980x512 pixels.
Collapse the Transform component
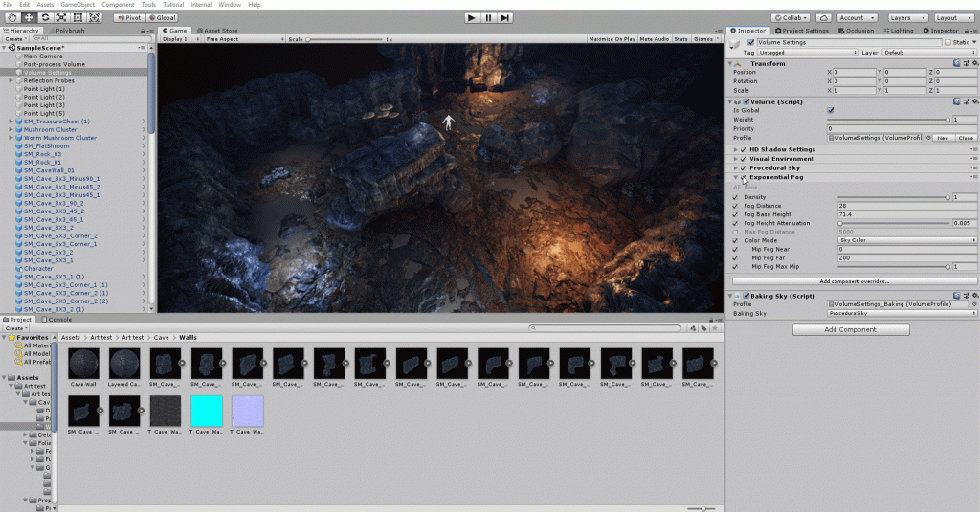(x=730, y=64)
